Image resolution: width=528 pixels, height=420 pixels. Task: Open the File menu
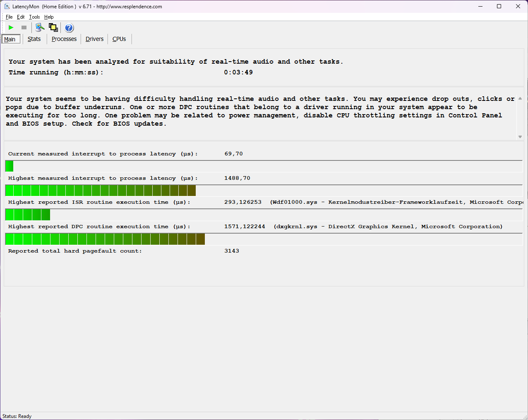click(x=9, y=17)
